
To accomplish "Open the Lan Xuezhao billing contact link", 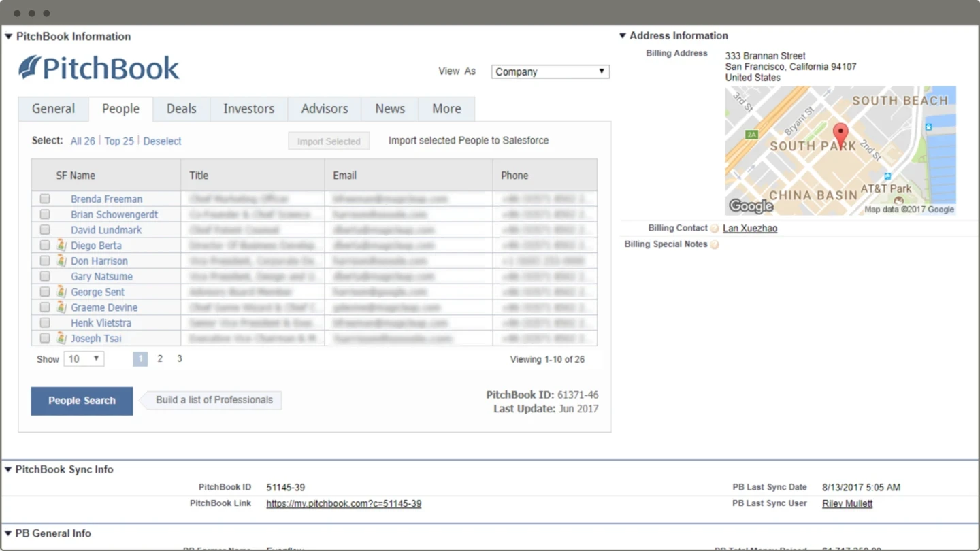I will (750, 229).
